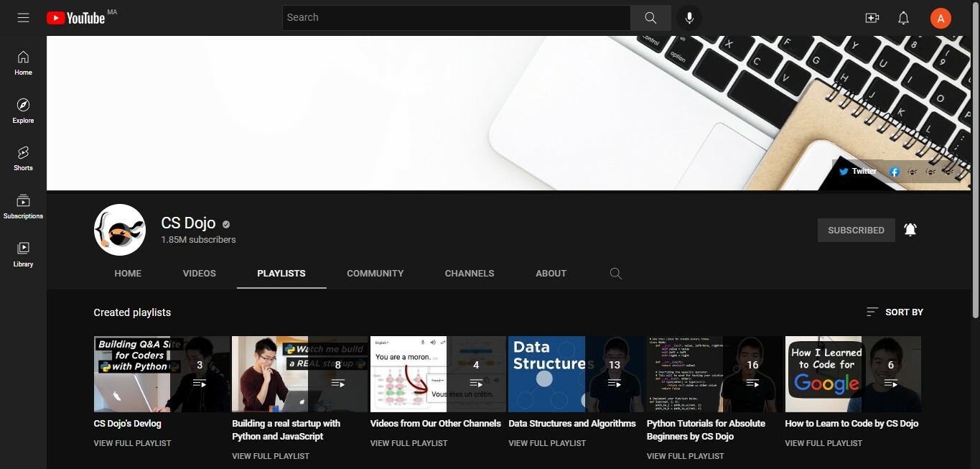The image size is (980, 469).
Task: Click the Subscribed button
Action: (856, 231)
